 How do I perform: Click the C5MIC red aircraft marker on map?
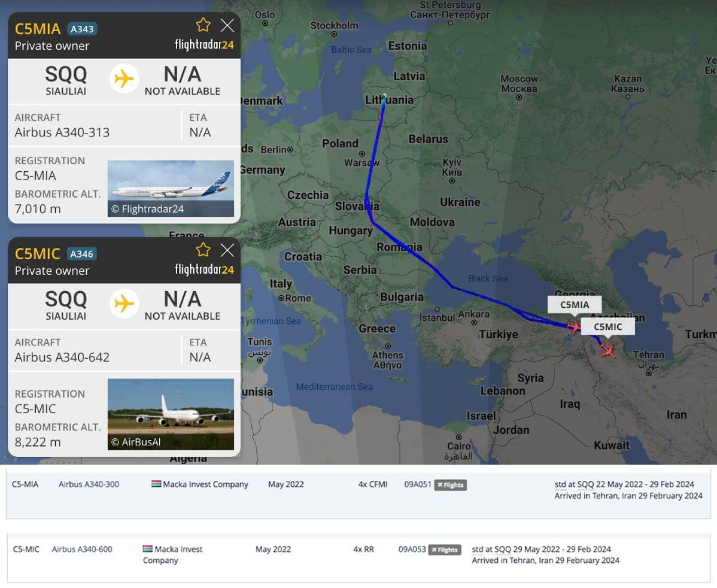click(607, 350)
